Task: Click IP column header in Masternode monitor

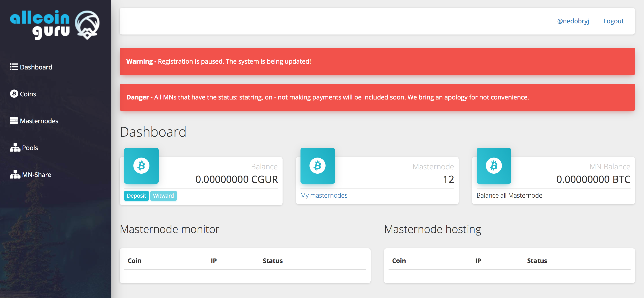Action: (214, 261)
